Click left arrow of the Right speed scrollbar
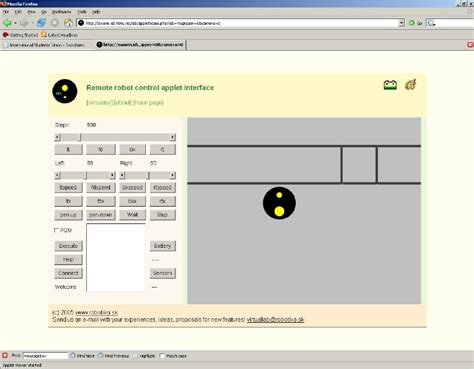Screen dimensions: 474x369 click(x=122, y=175)
